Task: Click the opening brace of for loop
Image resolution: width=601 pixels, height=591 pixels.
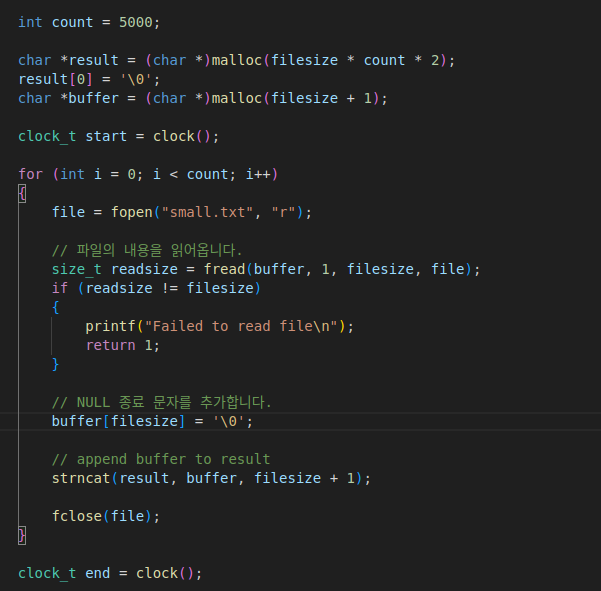Action: (22, 193)
